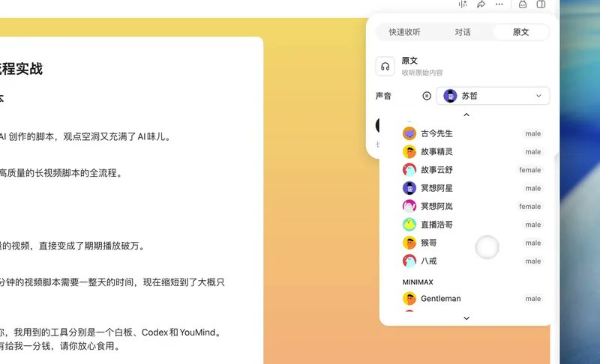Click the line ending 长视频脚本的全流程
The height and width of the screenshot is (364, 600).
tap(61, 173)
